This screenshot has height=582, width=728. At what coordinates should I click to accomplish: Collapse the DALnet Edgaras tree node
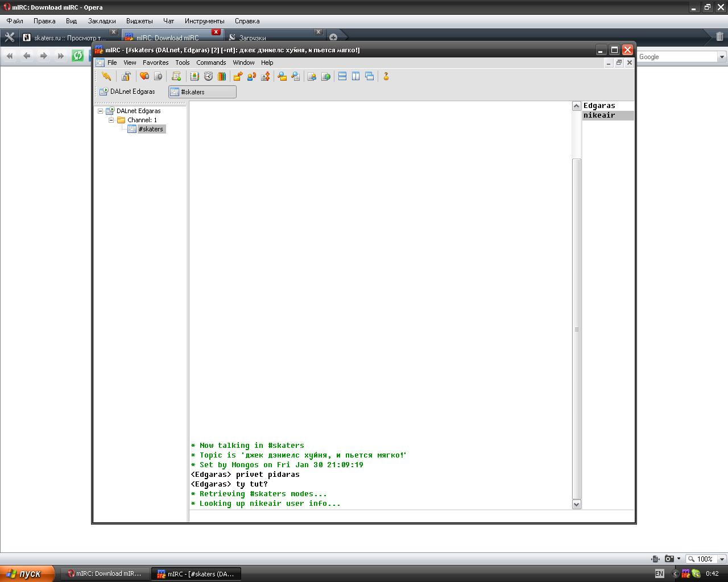pyautogui.click(x=101, y=111)
